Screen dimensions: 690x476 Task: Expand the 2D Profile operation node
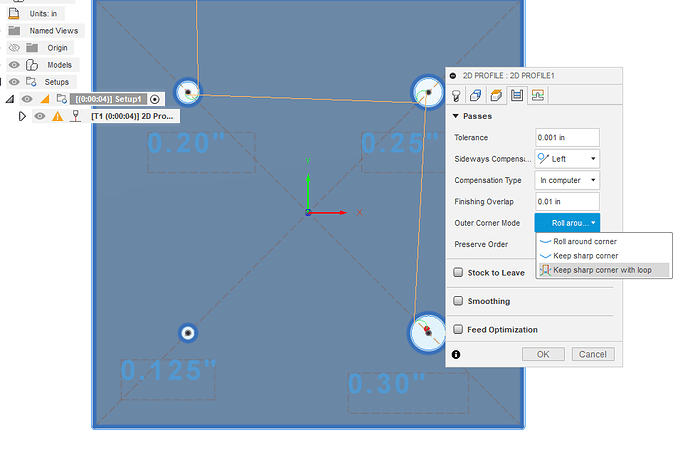pyautogui.click(x=22, y=116)
